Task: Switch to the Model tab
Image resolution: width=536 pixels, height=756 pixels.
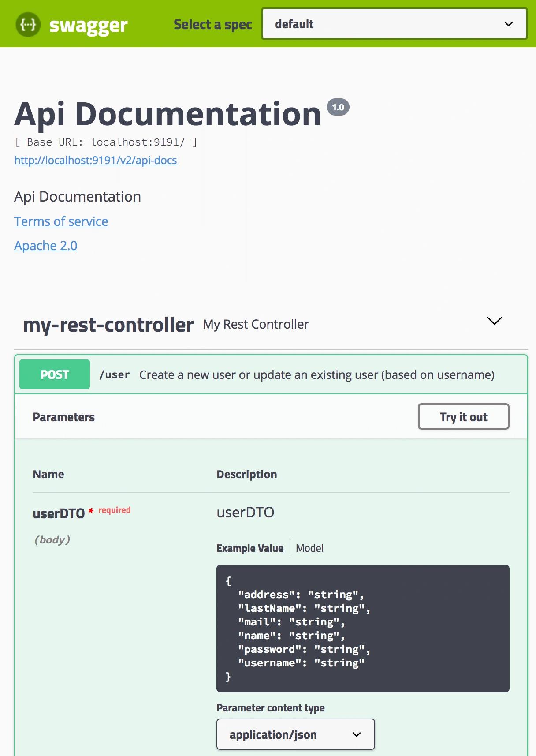Action: click(309, 548)
